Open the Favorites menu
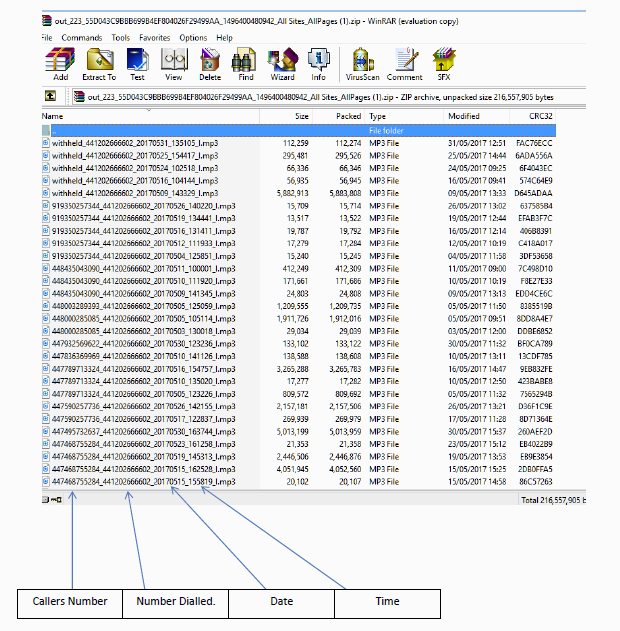620x631 pixels. point(154,37)
